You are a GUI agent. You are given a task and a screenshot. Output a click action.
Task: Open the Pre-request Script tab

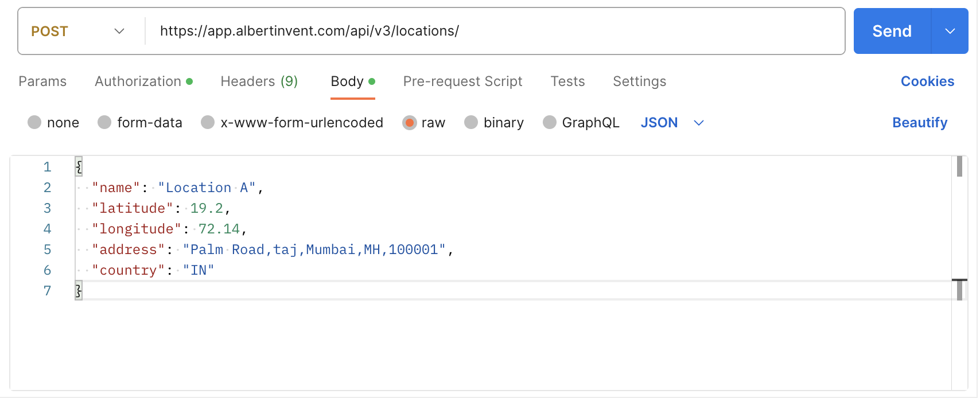pos(462,81)
